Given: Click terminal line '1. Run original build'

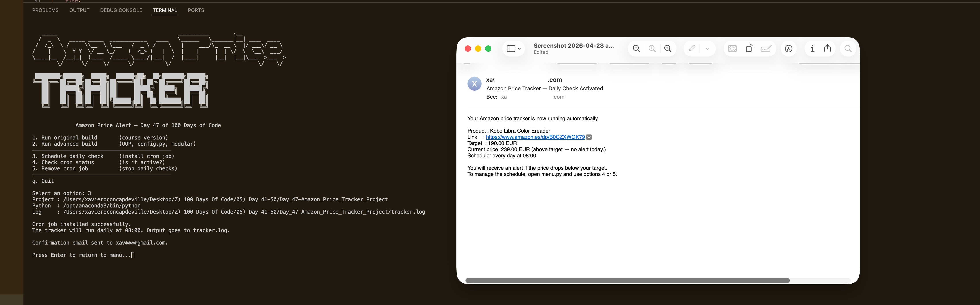Looking at the screenshot, I should pos(100,137).
